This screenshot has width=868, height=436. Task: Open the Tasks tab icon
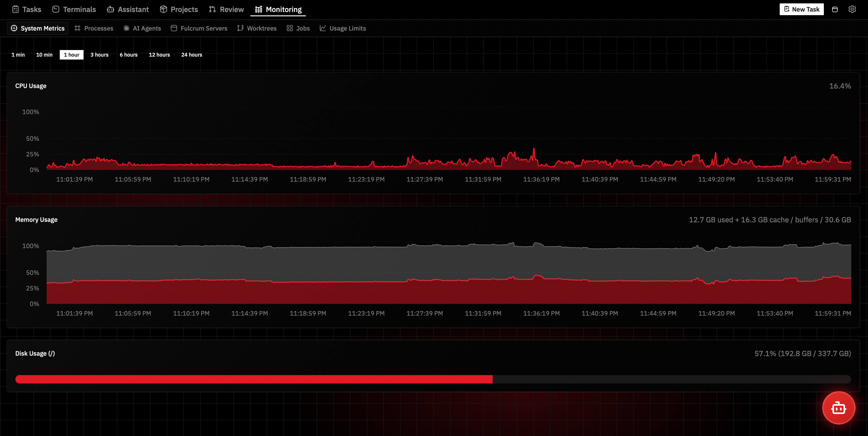(x=15, y=9)
